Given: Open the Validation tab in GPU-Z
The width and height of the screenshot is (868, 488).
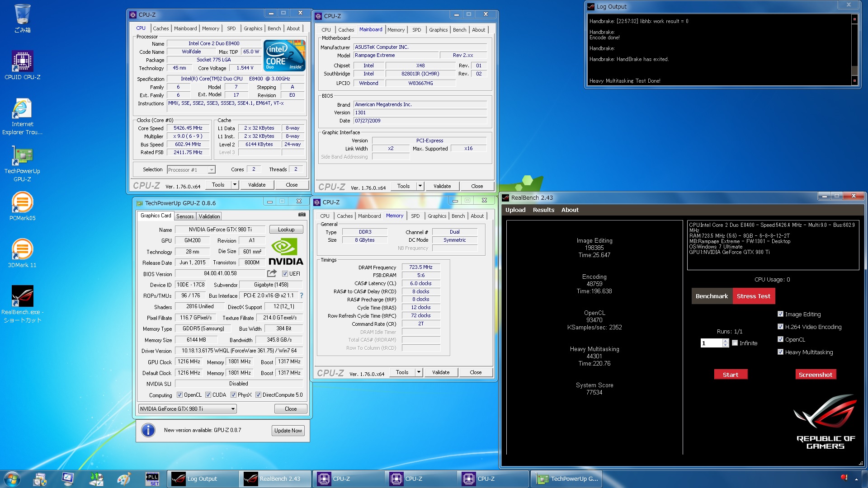Looking at the screenshot, I should click(x=209, y=216).
